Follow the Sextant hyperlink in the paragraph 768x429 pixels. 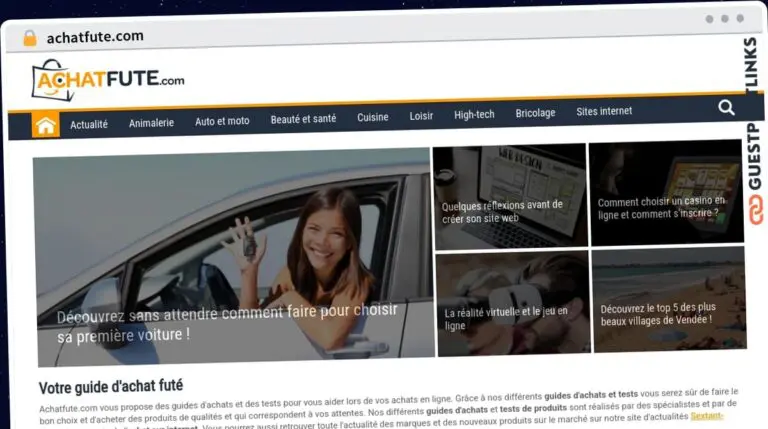[707, 416]
